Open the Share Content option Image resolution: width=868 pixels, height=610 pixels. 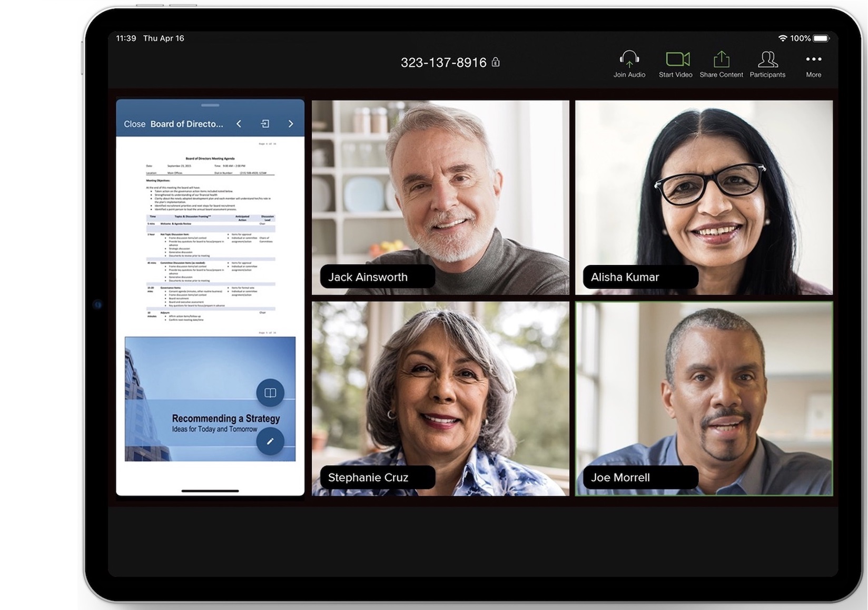coord(721,60)
